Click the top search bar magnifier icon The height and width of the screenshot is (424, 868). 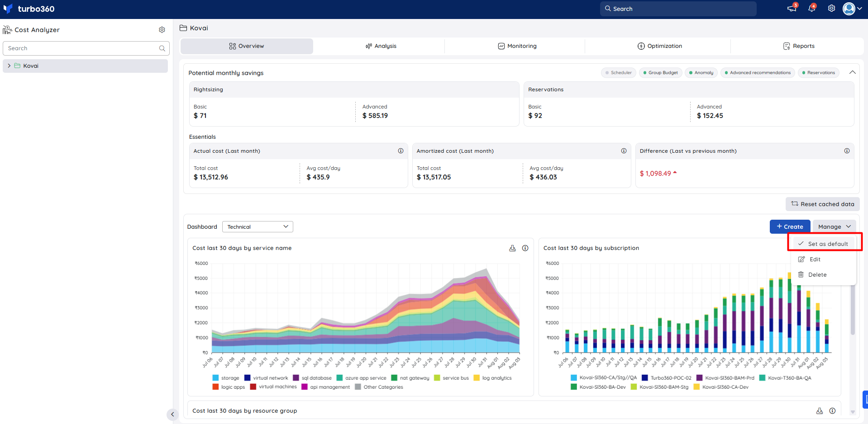[x=608, y=9]
